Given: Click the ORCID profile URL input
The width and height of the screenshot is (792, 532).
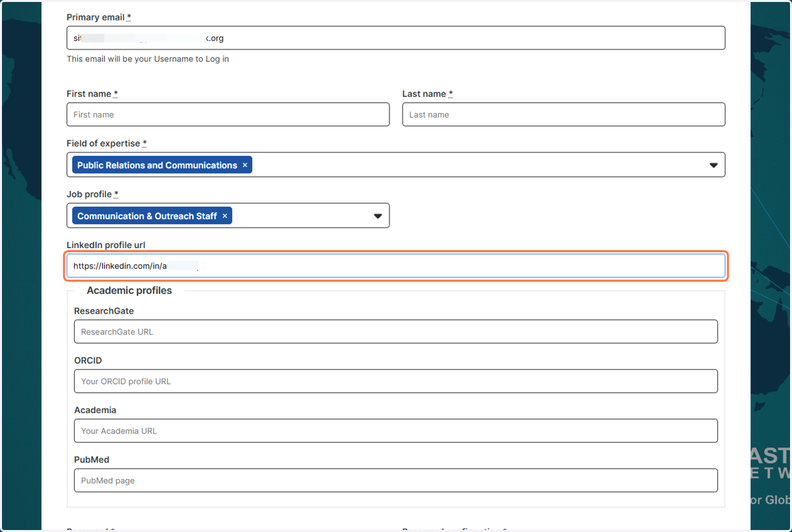Looking at the screenshot, I should 396,381.
